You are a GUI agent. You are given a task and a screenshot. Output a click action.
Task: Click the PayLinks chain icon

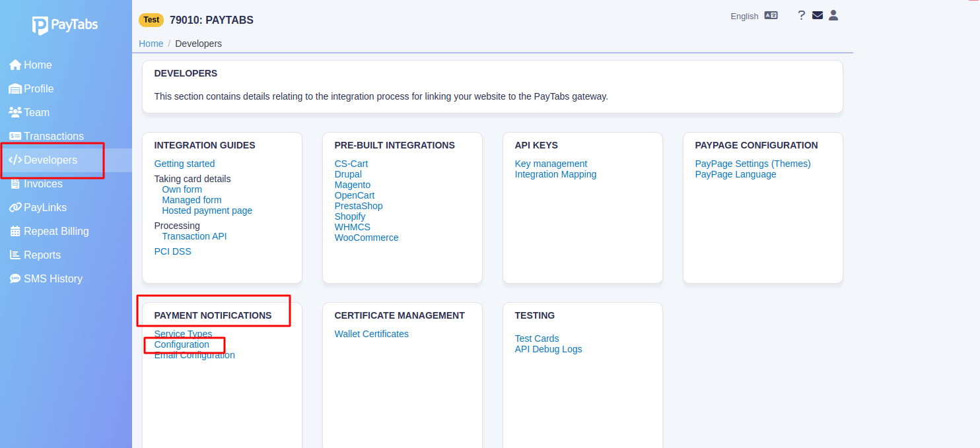coord(15,207)
